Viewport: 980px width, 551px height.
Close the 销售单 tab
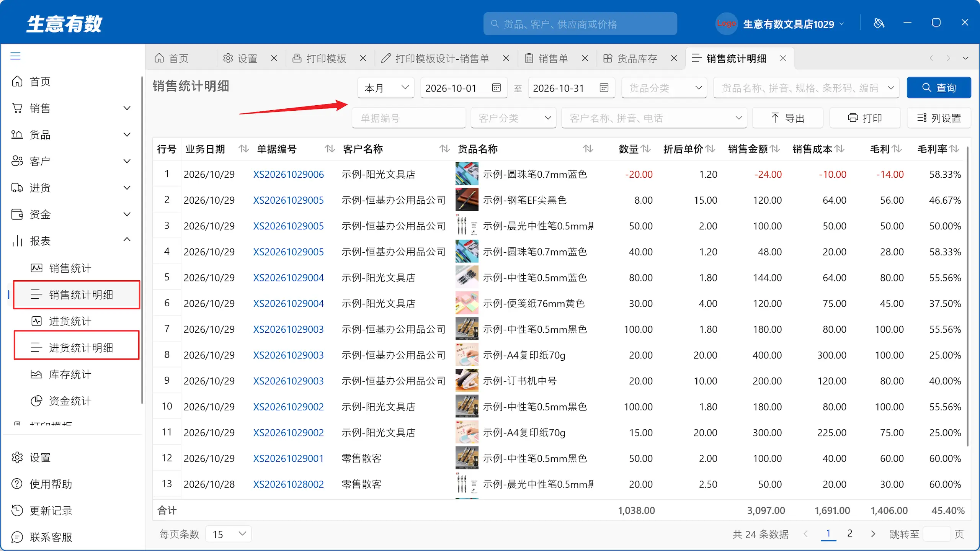[x=585, y=58]
